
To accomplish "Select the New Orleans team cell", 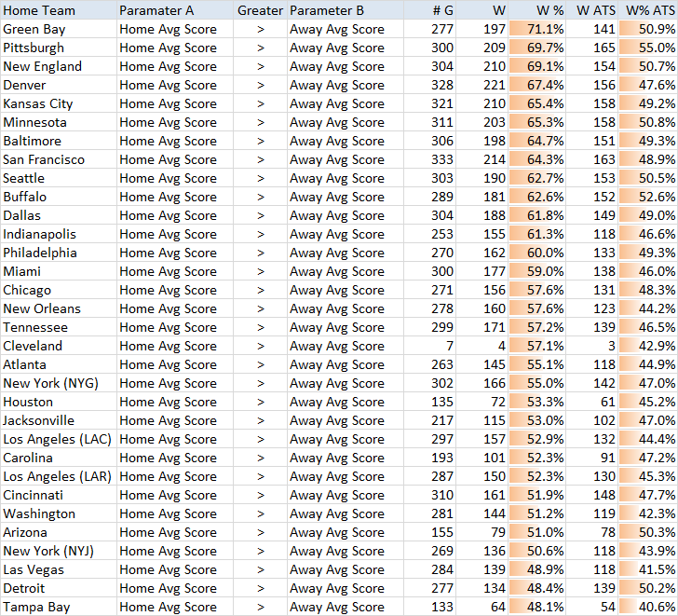I will click(59, 308).
